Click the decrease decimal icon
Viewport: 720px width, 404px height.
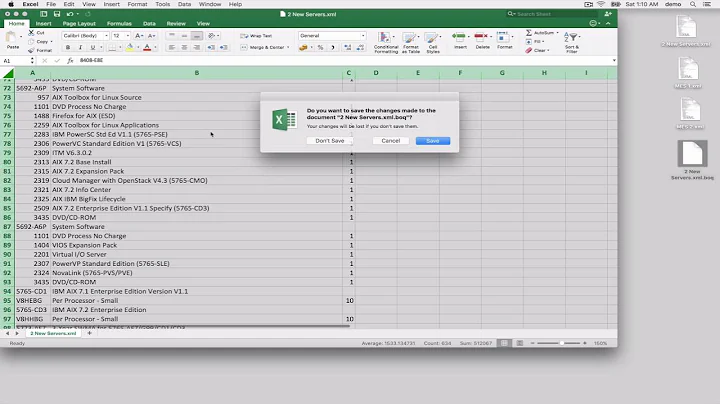click(360, 47)
